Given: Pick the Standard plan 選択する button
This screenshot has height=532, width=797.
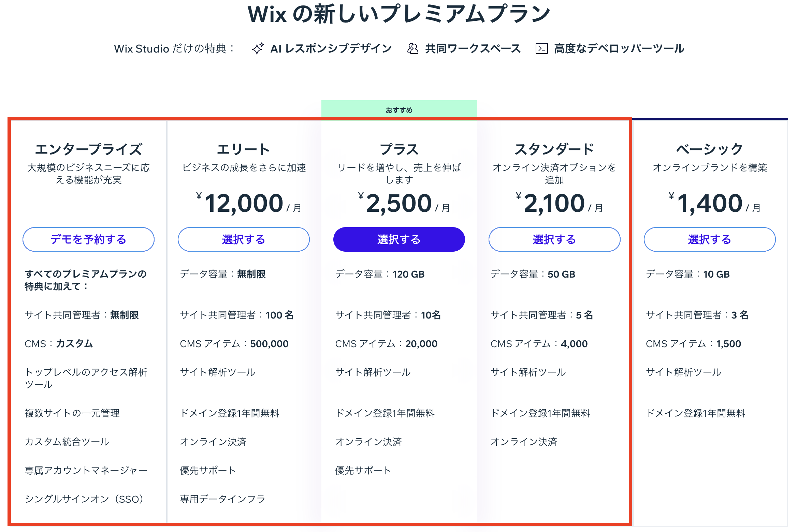Looking at the screenshot, I should (554, 239).
